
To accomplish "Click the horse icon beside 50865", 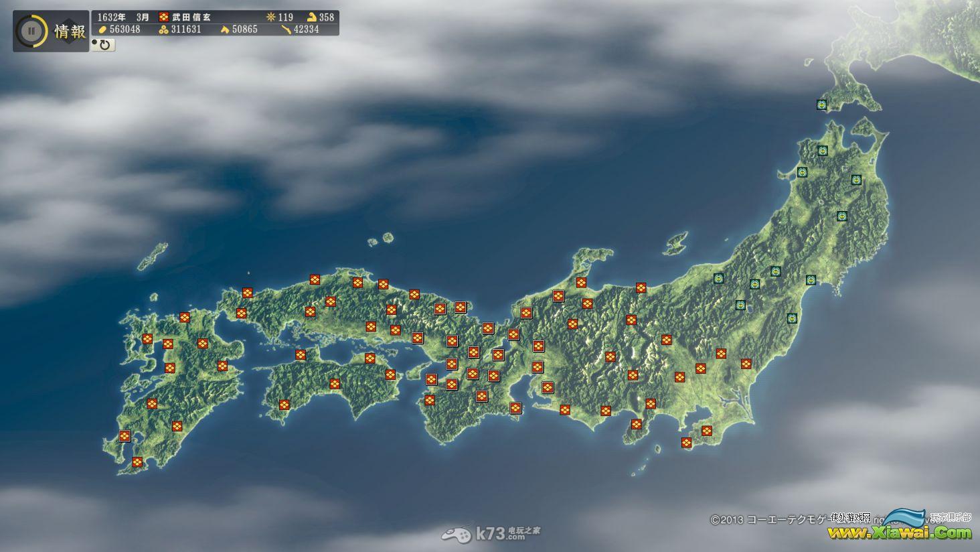I will [225, 29].
